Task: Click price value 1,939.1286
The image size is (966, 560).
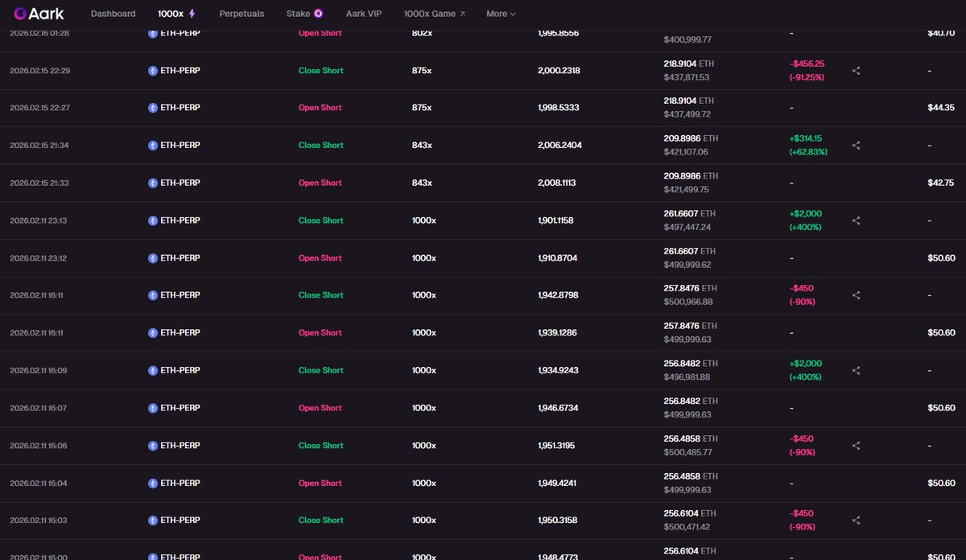Action: click(559, 333)
